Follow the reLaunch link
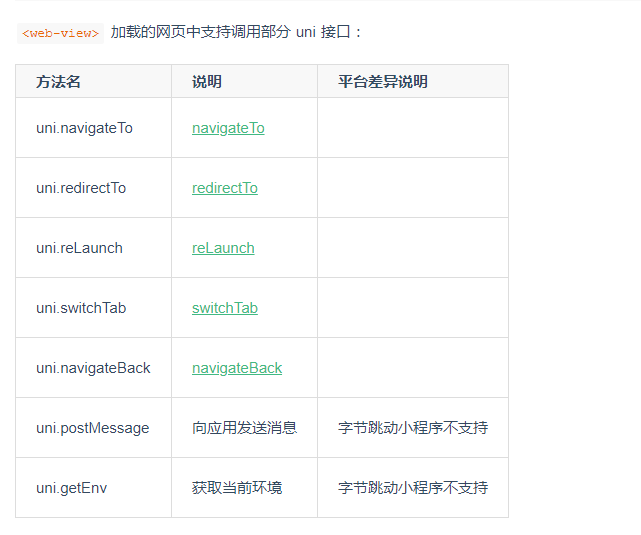The height and width of the screenshot is (535, 641). [x=223, y=248]
